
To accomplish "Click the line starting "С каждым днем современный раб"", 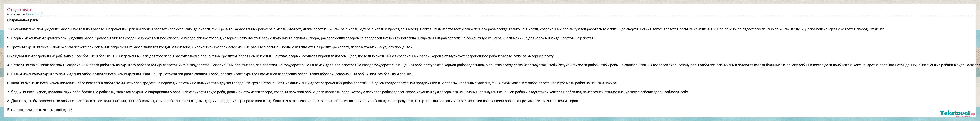I will tap(281, 56).
